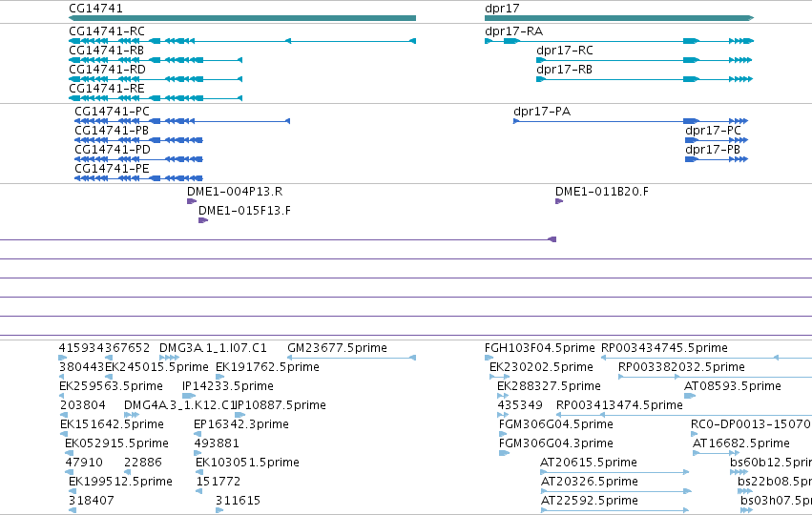The width and height of the screenshot is (812, 515).
Task: Click the CG14741-RD transcript label
Action: point(107,70)
